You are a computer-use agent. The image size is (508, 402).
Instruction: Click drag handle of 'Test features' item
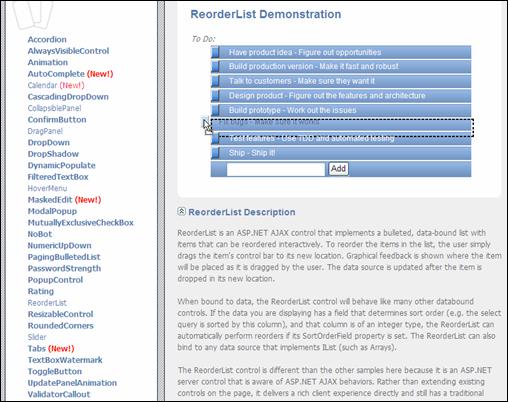click(215, 139)
